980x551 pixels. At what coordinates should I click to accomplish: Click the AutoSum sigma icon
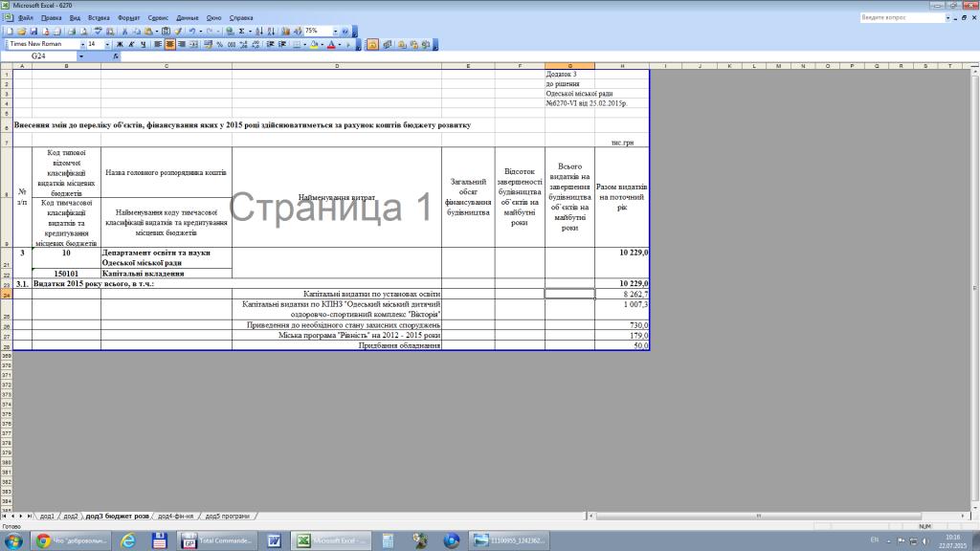(241, 31)
